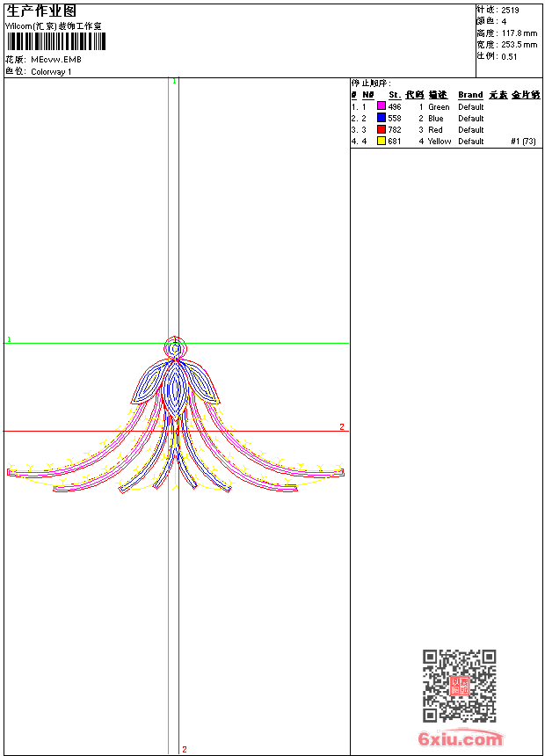The height and width of the screenshot is (756, 545).
Task: Click the 'Blue' description
Action: 435,119
